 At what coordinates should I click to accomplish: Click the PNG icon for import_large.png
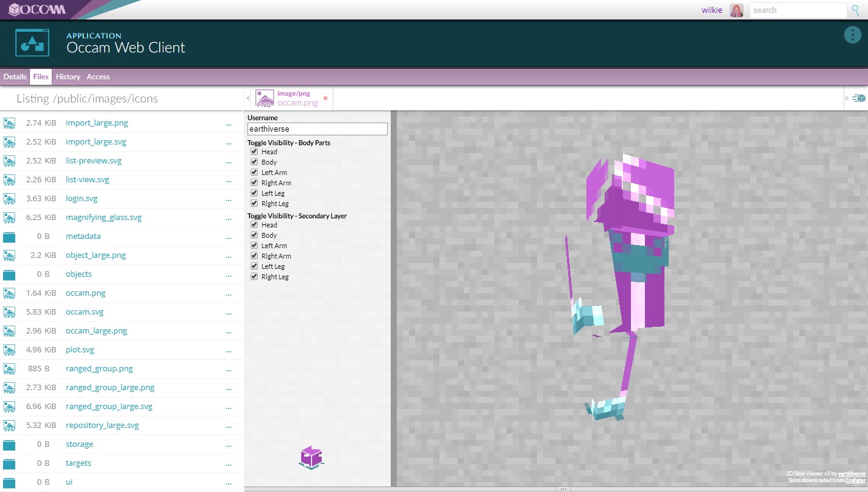tap(9, 123)
